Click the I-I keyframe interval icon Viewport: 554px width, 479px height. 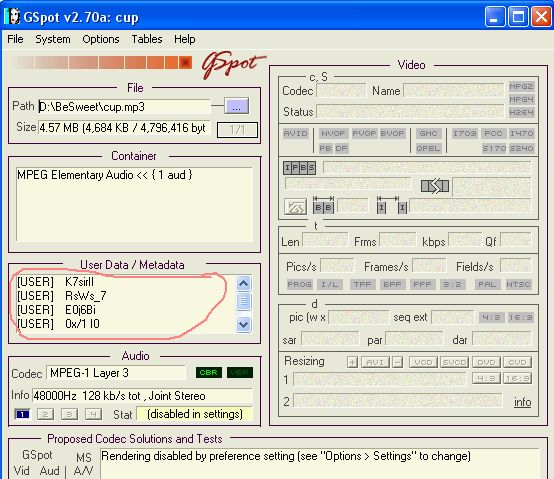tap(392, 205)
